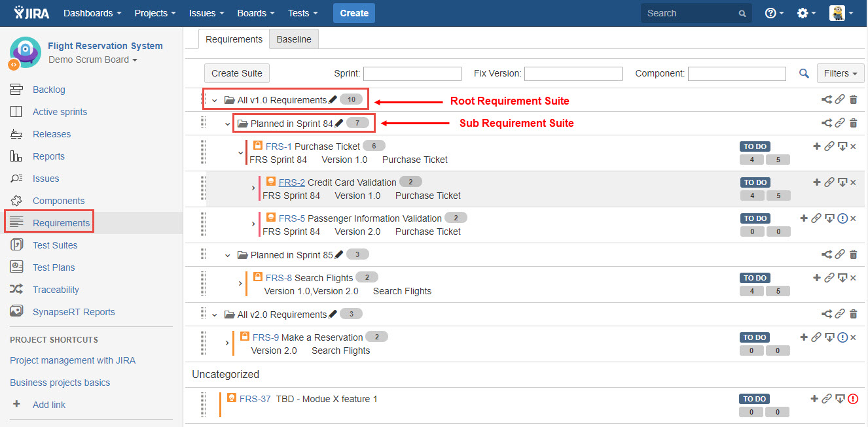Click link icon on FRS-2 row
The height and width of the screenshot is (427, 868).
(x=829, y=182)
